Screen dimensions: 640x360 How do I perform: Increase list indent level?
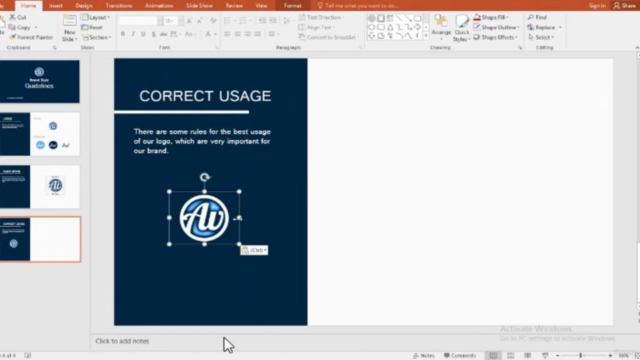click(x=273, y=20)
